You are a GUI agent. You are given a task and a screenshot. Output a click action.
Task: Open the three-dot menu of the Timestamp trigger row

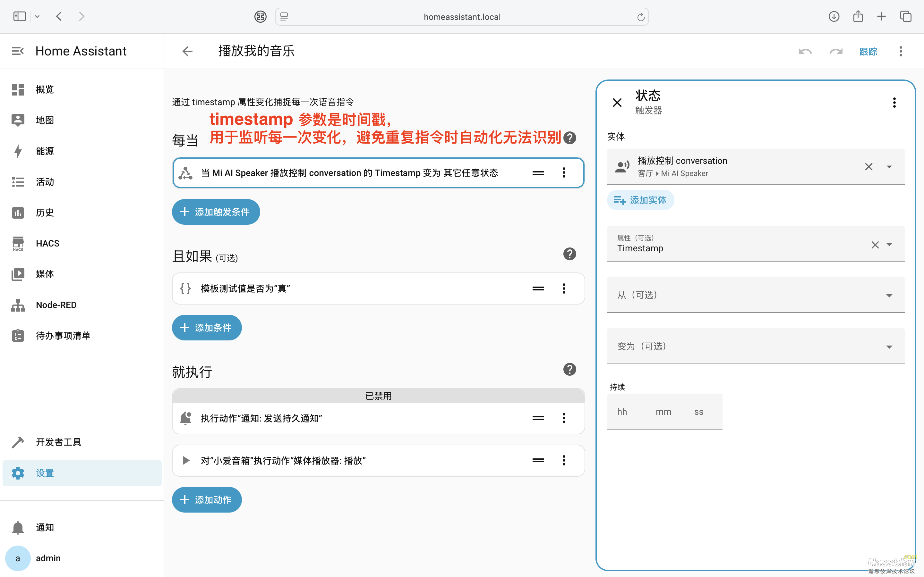click(564, 173)
